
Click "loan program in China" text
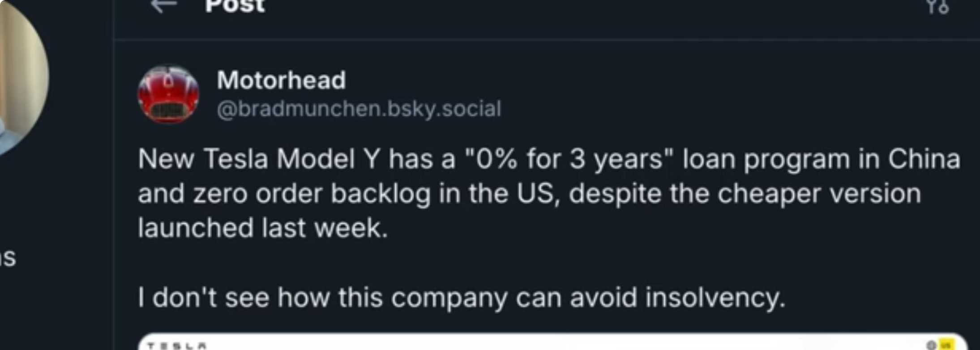821,159
